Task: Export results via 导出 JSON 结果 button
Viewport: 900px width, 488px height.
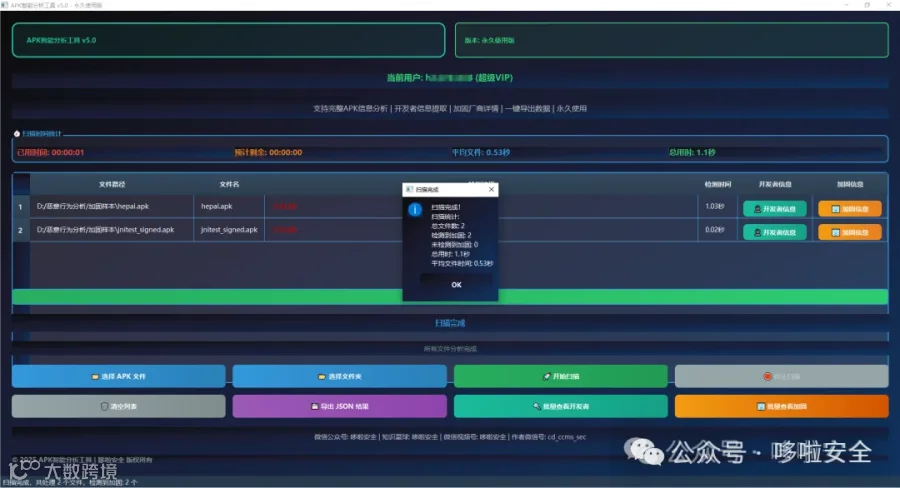Action: point(339,406)
